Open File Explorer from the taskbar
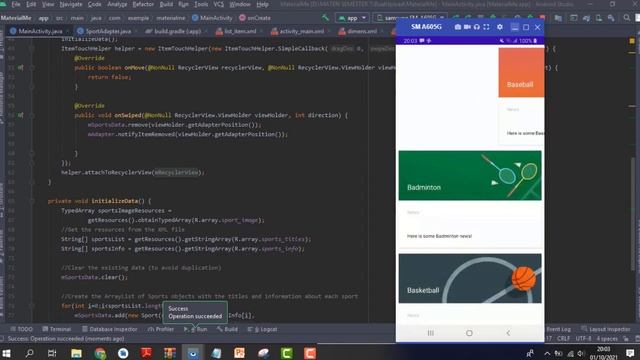 point(76,353)
